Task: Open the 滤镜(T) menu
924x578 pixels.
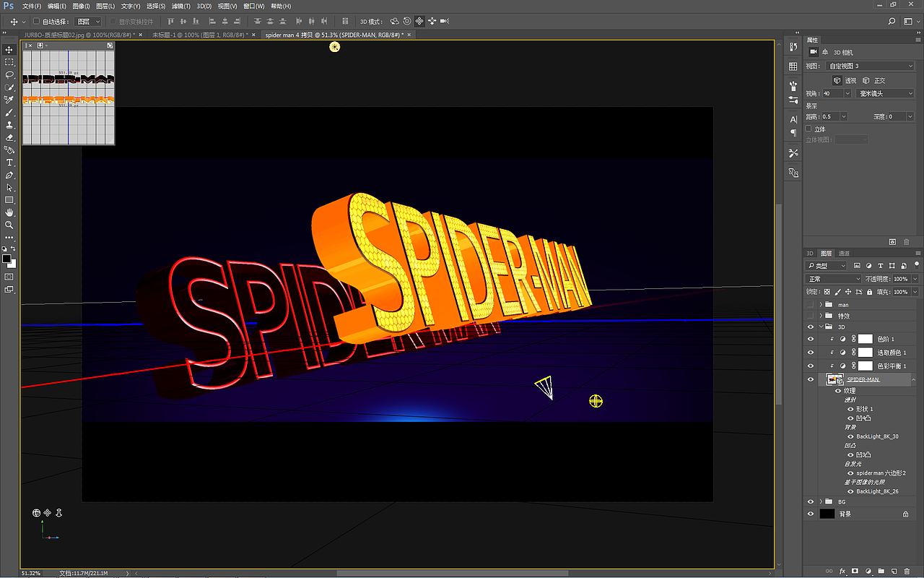Action: 181,6
